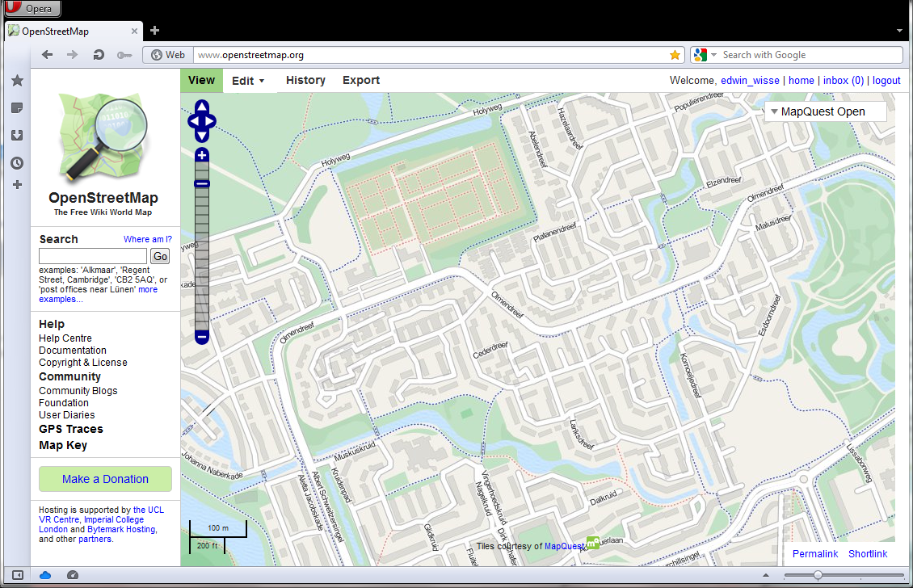Image resolution: width=913 pixels, height=588 pixels.
Task: Focus the OpenStreetMap search input box
Action: pos(93,256)
